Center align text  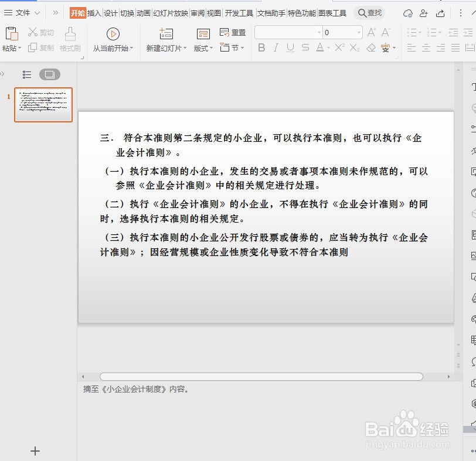click(x=426, y=47)
